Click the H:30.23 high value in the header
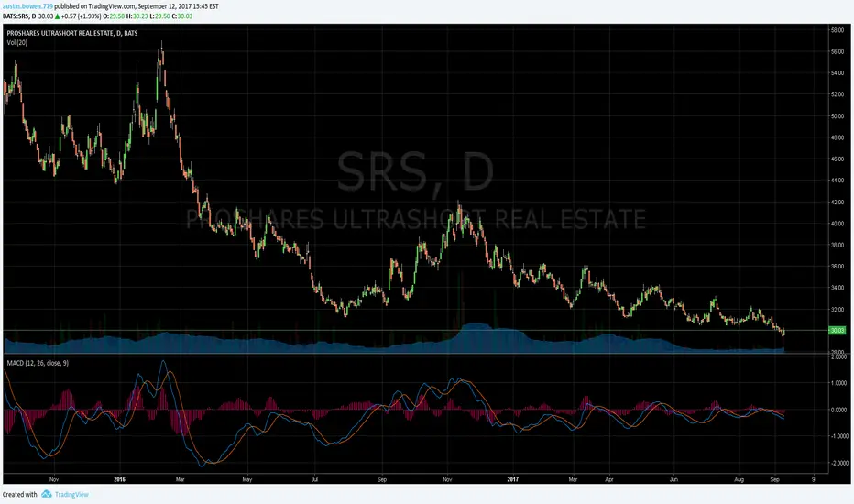This screenshot has height=504, width=854. pyautogui.click(x=137, y=16)
